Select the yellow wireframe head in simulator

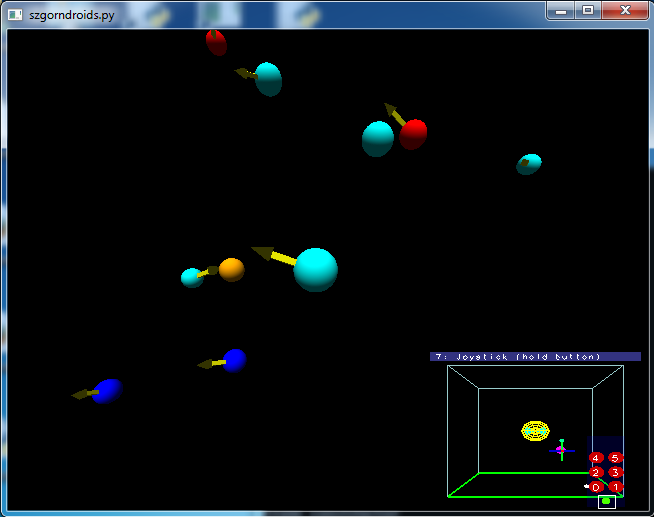(535, 431)
